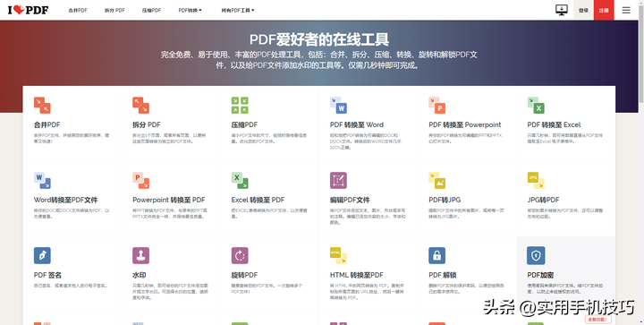Click the Powerpoint 转换至 PDF icon
Image resolution: width=644 pixels, height=325 pixels.
click(x=141, y=180)
